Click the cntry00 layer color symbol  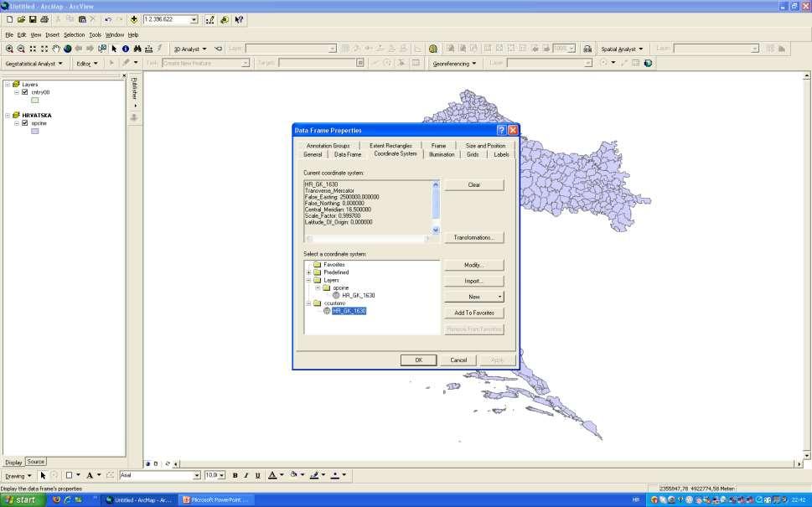click(x=34, y=101)
